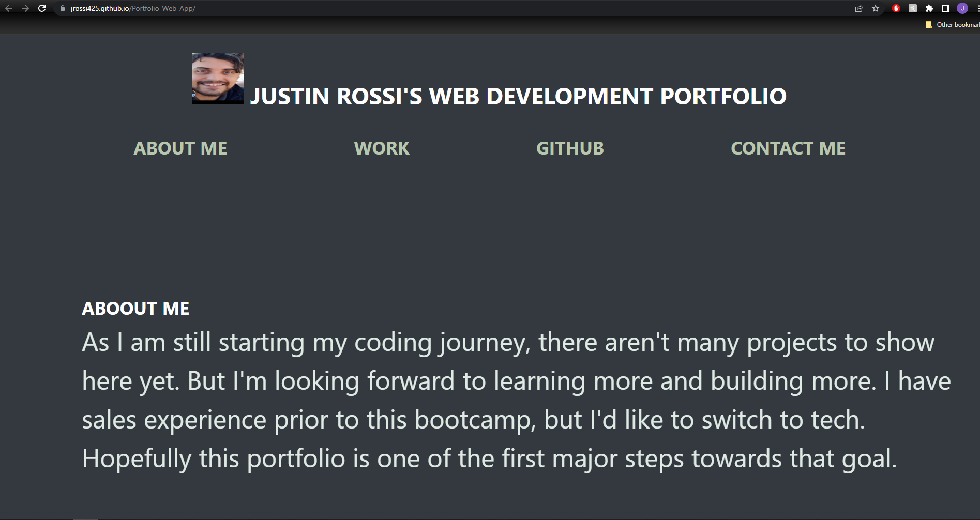Click Justin's profile photo

(218, 79)
